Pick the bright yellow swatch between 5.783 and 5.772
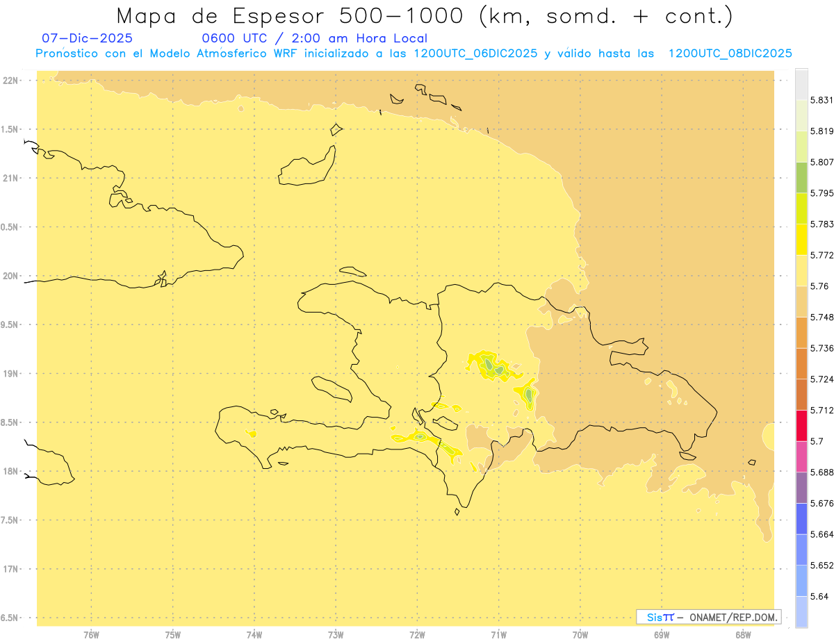 pyautogui.click(x=801, y=239)
